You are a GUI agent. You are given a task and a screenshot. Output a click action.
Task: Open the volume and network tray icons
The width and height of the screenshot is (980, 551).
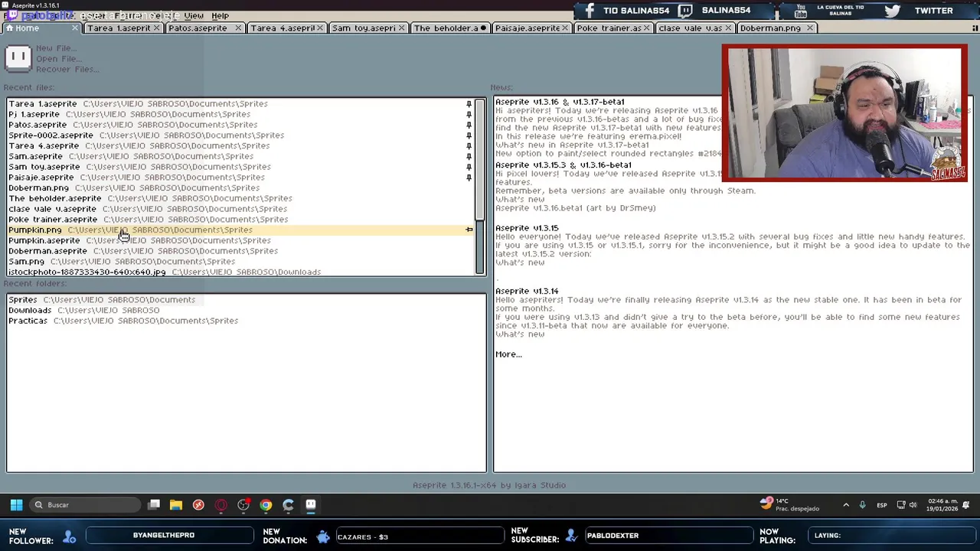coord(907,505)
